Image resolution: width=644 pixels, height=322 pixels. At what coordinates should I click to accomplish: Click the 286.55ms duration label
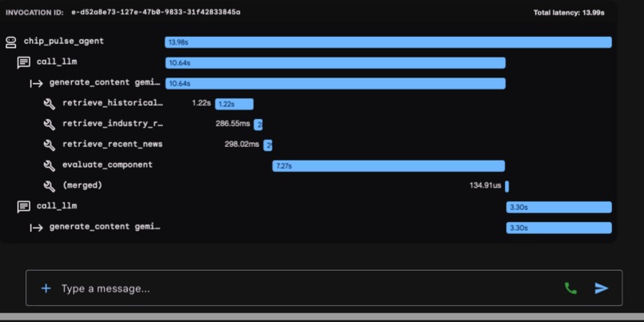pyautogui.click(x=233, y=124)
